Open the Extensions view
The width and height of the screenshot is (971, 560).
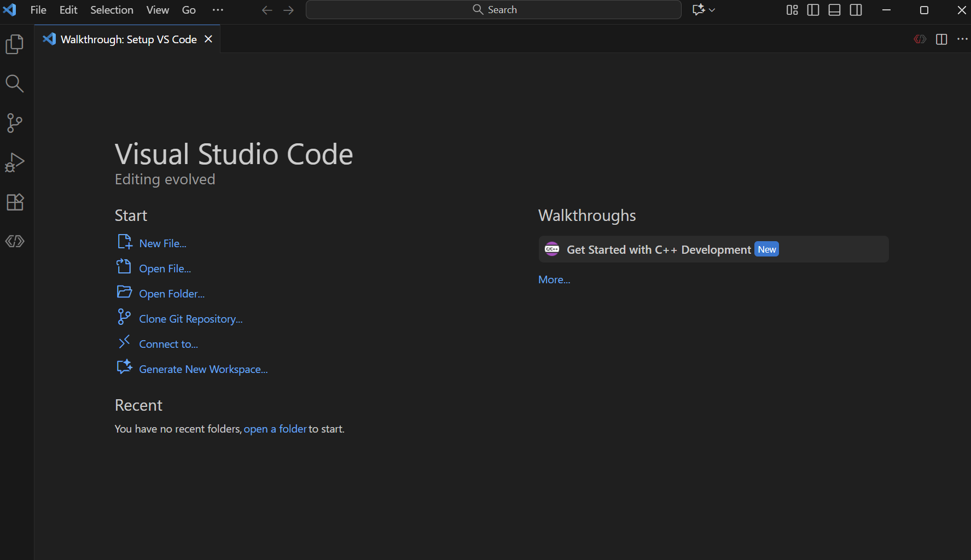[15, 202]
